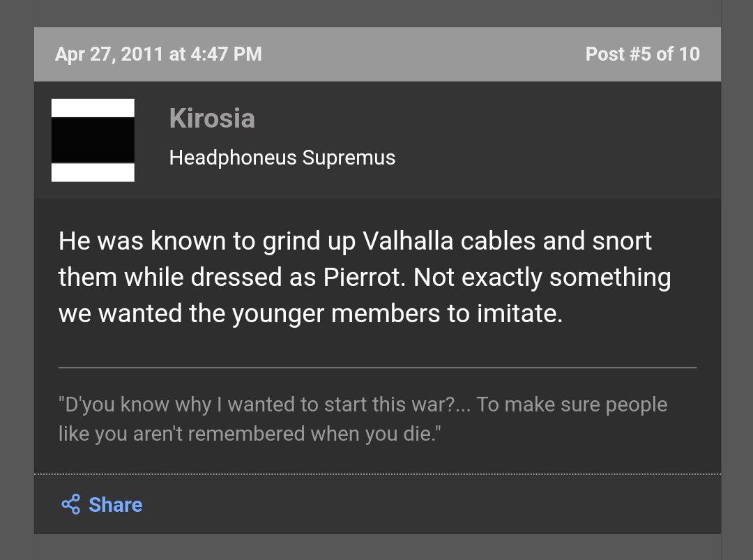The height and width of the screenshot is (560, 753).
Task: Click the share icon below the post
Action: (x=70, y=504)
